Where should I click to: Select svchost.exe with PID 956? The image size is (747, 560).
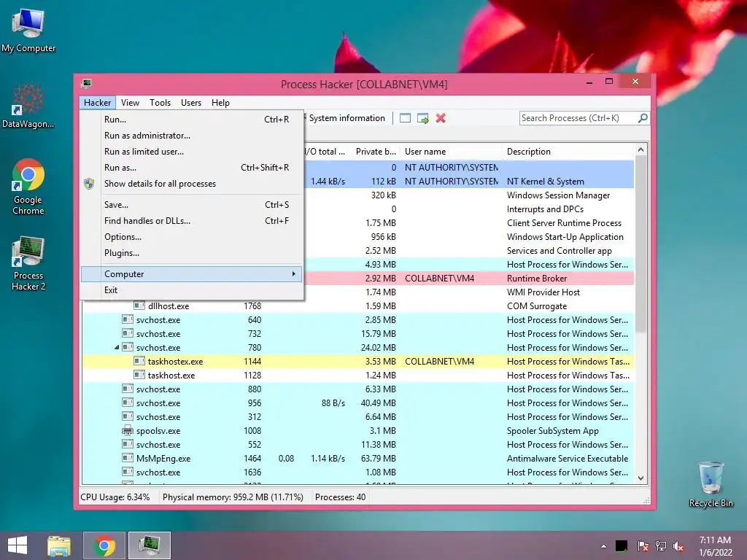click(358, 402)
